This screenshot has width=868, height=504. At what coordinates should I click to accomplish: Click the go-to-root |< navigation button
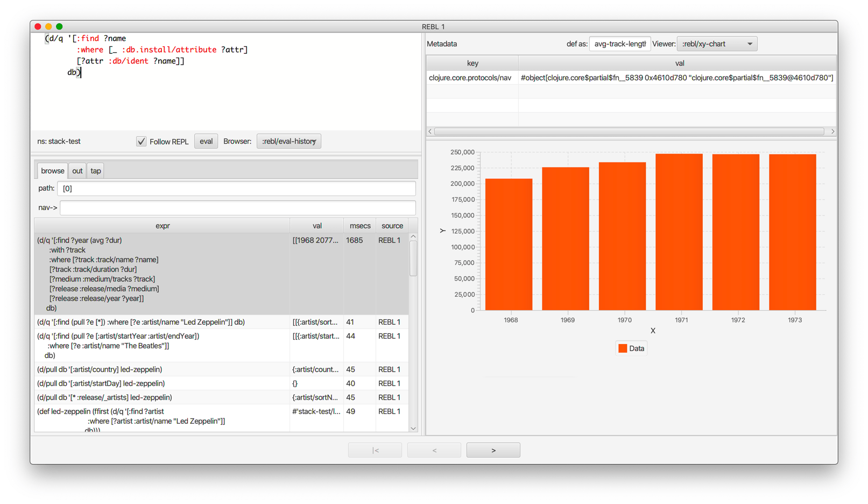coord(375,450)
